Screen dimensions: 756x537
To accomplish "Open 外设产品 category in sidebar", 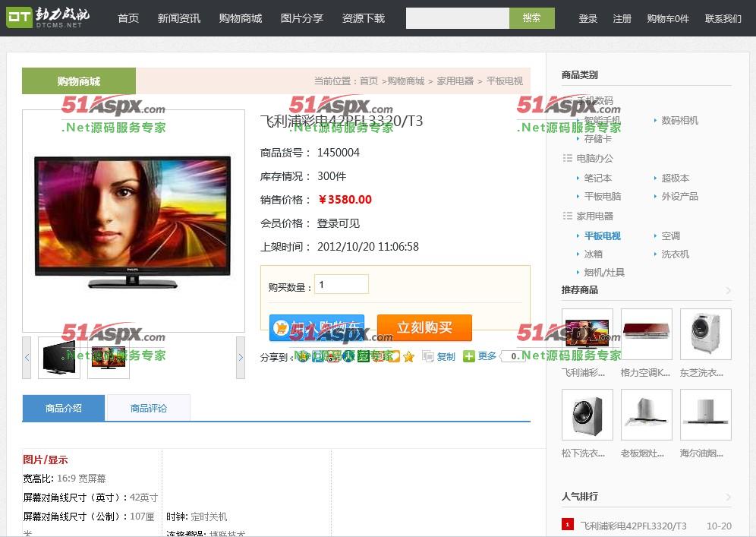I will point(680,197).
